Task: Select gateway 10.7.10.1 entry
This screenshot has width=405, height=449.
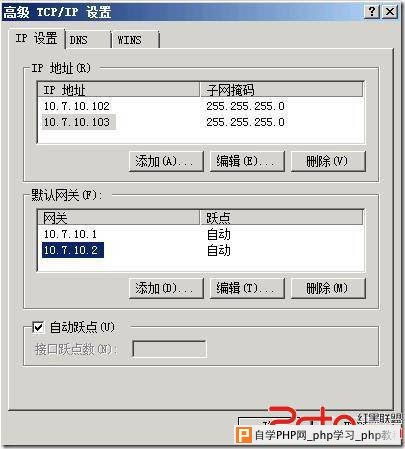Action: (200, 234)
